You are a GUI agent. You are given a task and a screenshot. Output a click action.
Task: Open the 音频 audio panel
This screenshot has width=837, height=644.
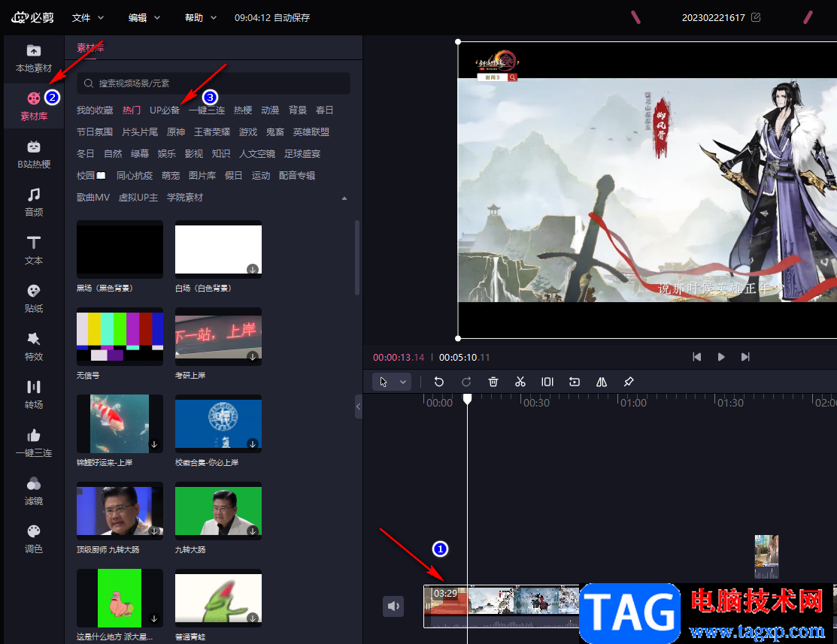34,203
